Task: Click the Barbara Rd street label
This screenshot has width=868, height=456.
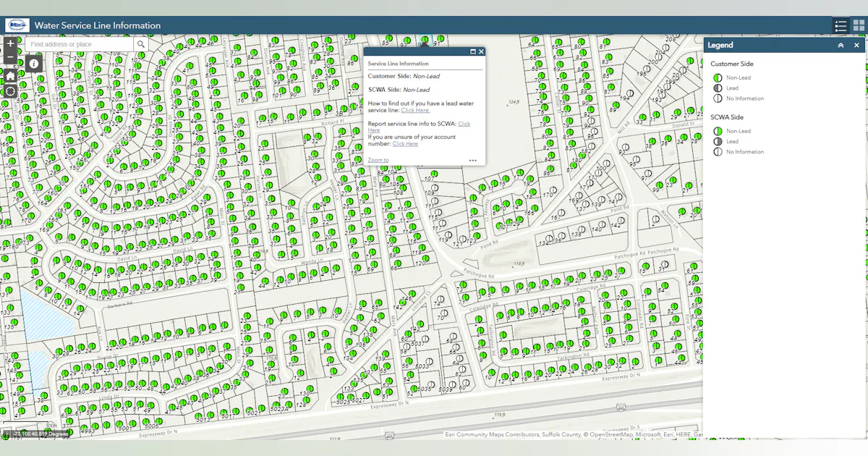Action: [120, 305]
